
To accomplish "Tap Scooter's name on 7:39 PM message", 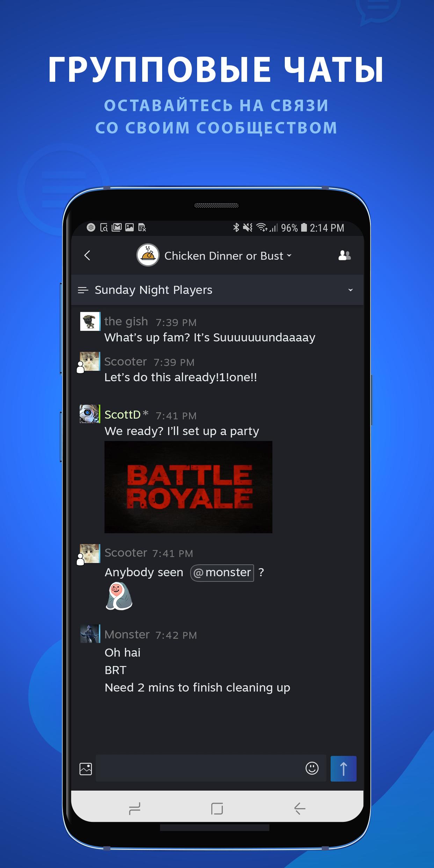I will (x=125, y=362).
